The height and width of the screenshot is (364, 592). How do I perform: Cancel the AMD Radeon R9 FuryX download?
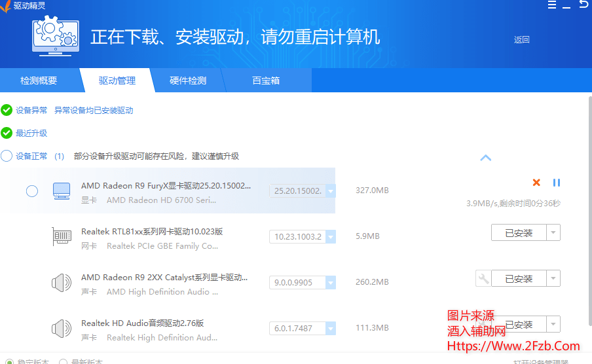(536, 183)
